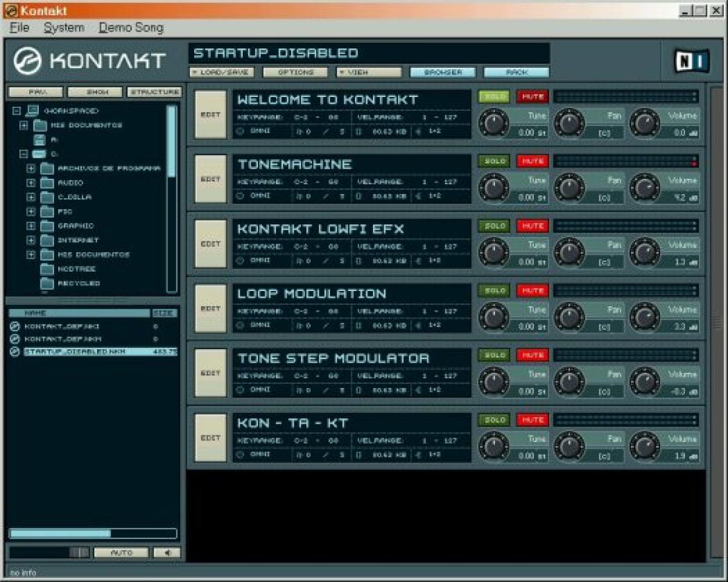
Task: Open the System menu
Action: coord(64,28)
